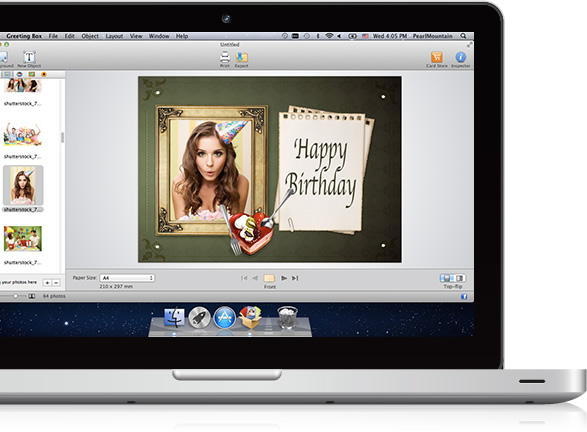Open the View menu
Viewport: 587px width, 432px height.
tap(136, 36)
